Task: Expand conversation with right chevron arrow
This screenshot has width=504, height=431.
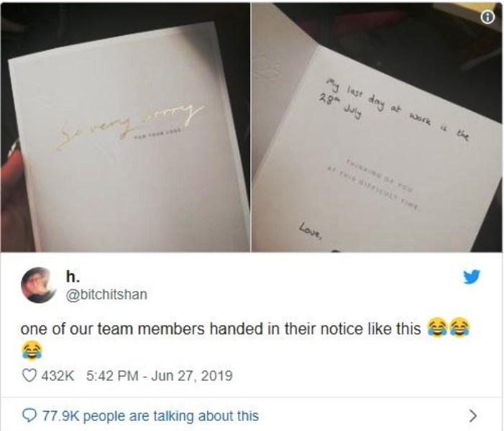Action: click(x=472, y=416)
